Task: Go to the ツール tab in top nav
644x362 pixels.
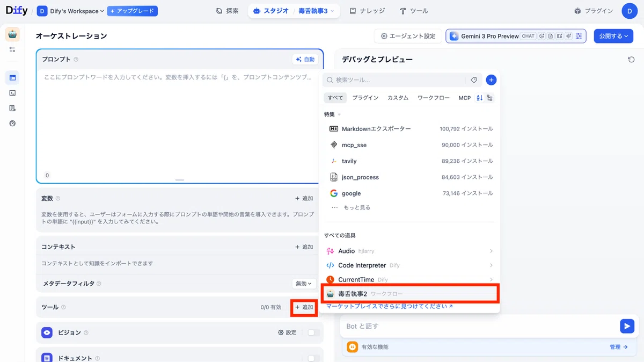Action: coord(414,11)
